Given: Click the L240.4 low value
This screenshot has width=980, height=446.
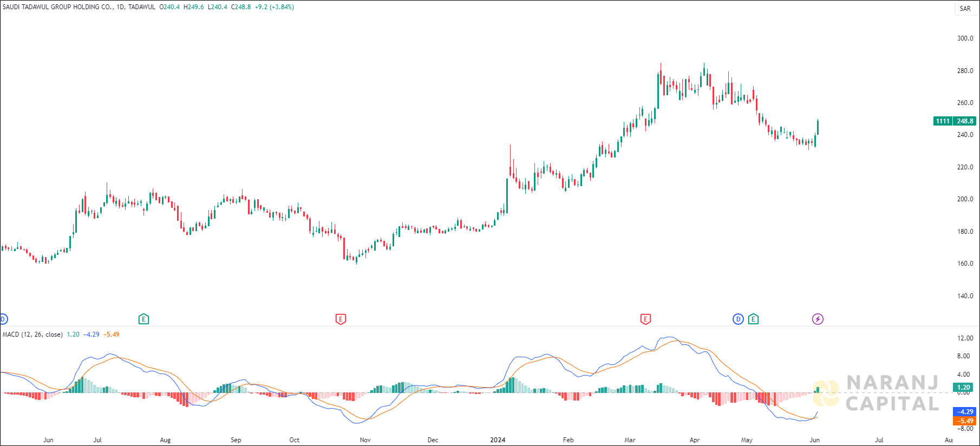Looking at the screenshot, I should pyautogui.click(x=218, y=7).
